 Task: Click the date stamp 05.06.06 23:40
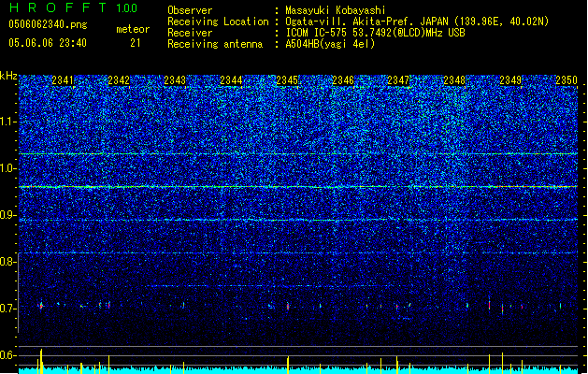tap(48, 43)
